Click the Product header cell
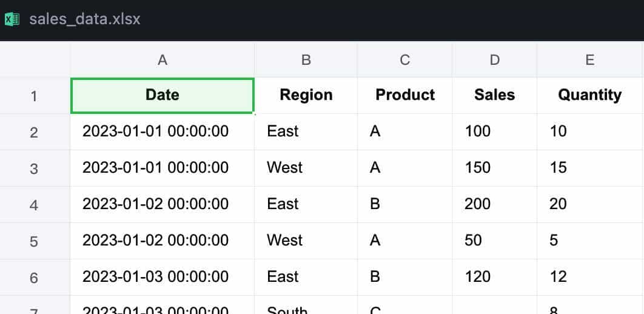644x314 pixels. [404, 95]
